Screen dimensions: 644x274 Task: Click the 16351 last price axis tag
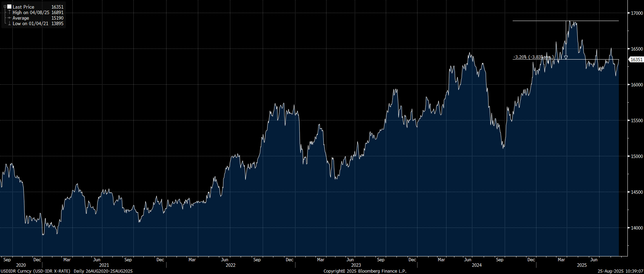point(636,60)
